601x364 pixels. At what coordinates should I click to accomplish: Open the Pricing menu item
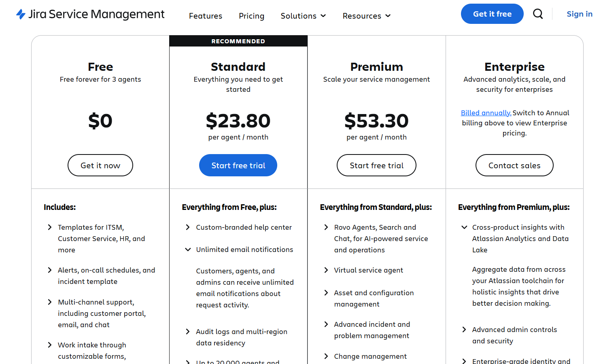click(x=251, y=16)
